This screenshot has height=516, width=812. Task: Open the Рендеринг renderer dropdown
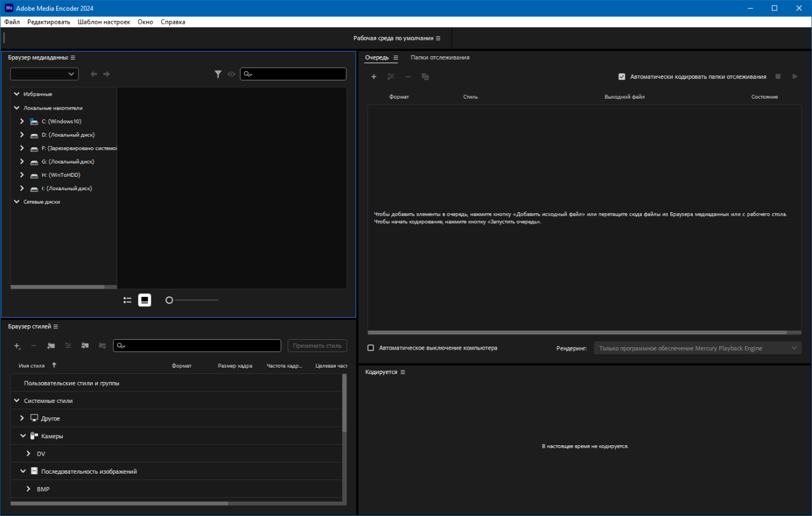click(x=697, y=348)
